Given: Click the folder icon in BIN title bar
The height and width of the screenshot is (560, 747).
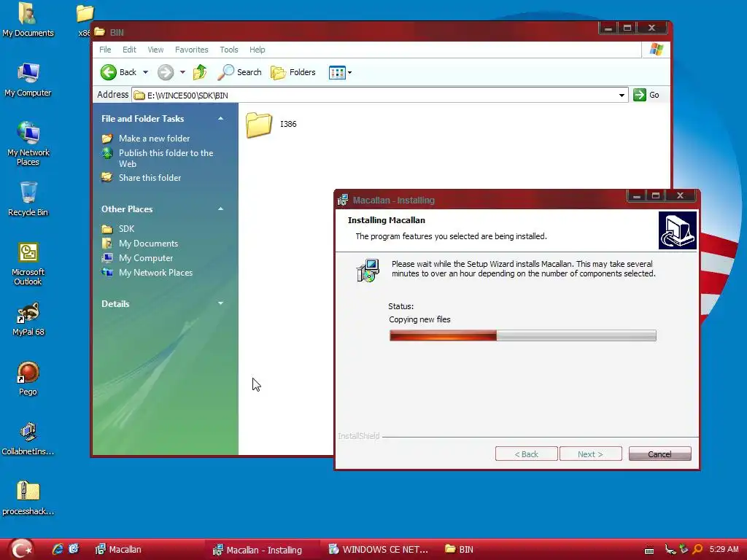Looking at the screenshot, I should pyautogui.click(x=99, y=32).
